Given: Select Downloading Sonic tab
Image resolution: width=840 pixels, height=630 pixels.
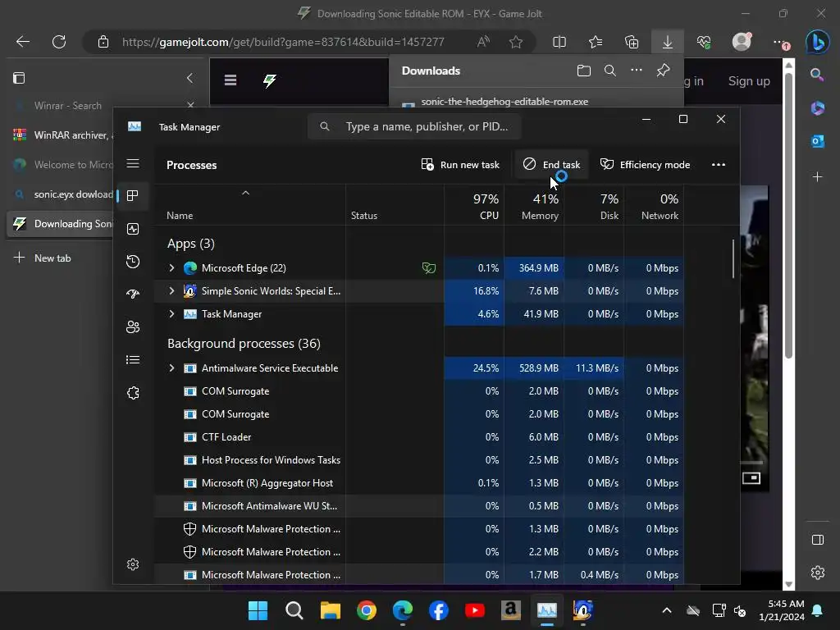Looking at the screenshot, I should (60, 223).
